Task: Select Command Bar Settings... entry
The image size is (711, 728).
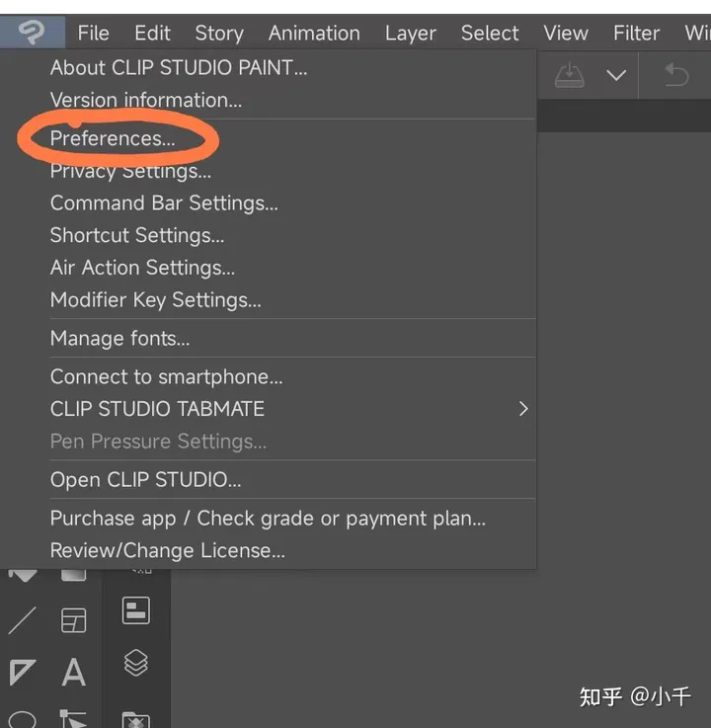Action: pos(164,202)
